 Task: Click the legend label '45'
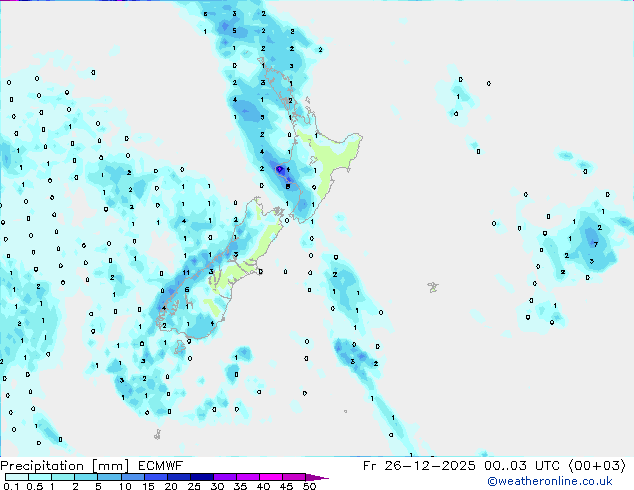(x=286, y=486)
